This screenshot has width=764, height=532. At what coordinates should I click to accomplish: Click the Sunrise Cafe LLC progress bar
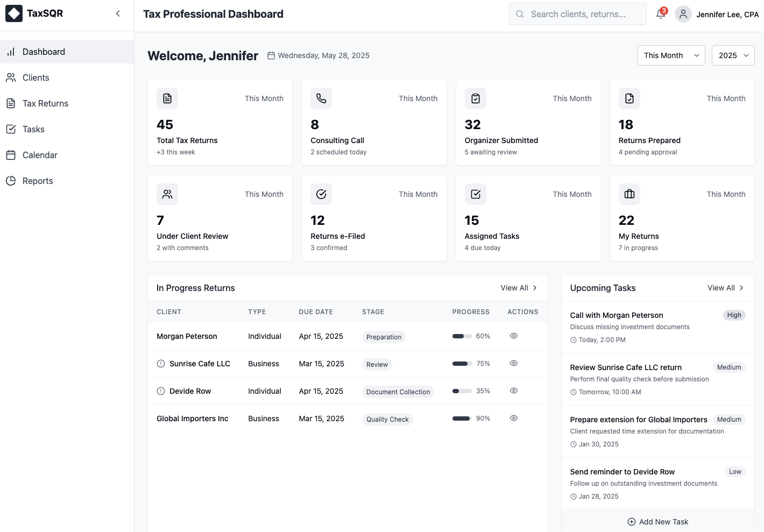click(462, 364)
